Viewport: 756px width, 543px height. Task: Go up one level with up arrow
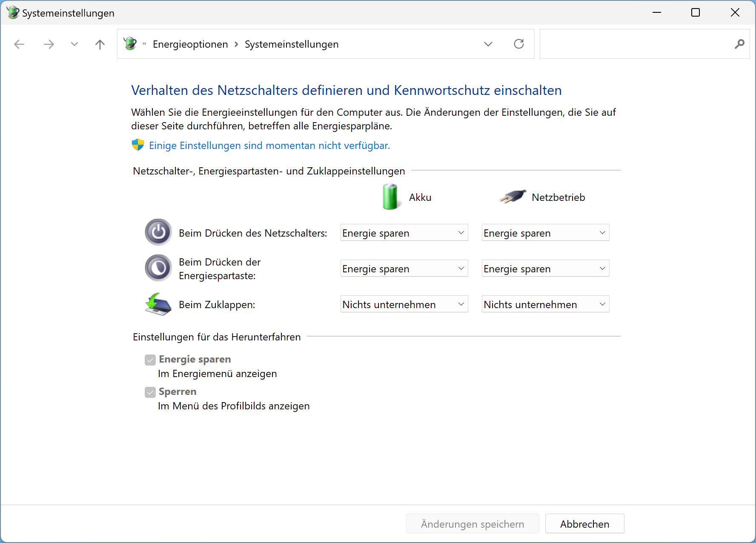coord(100,44)
